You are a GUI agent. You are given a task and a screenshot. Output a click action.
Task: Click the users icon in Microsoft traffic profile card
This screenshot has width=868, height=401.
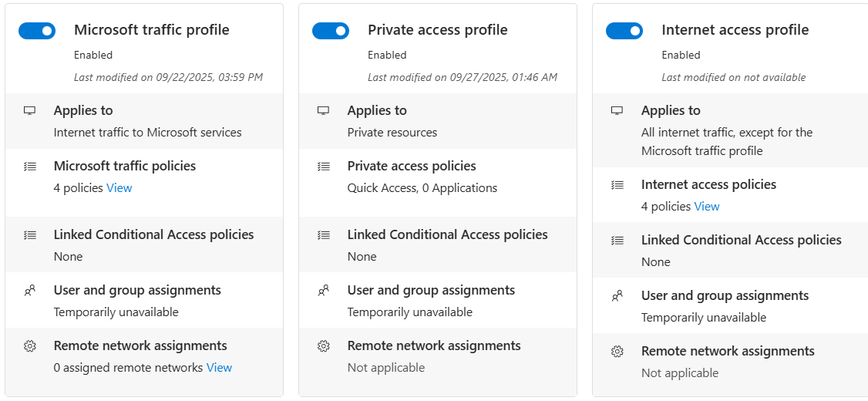click(30, 291)
